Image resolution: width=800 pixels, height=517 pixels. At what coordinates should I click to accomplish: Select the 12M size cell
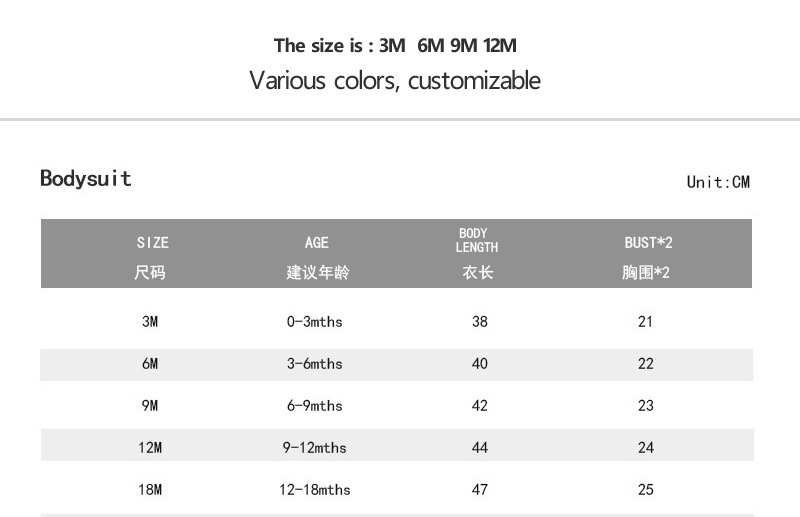tap(150, 448)
